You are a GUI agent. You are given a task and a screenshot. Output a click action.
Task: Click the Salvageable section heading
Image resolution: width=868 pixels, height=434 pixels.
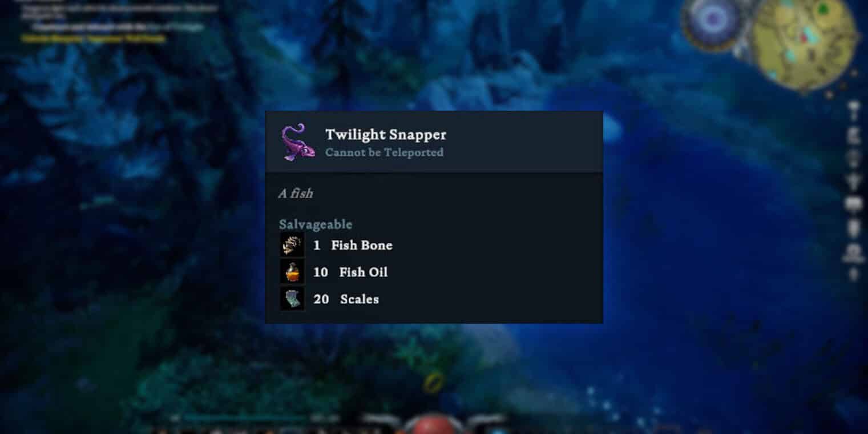click(316, 224)
